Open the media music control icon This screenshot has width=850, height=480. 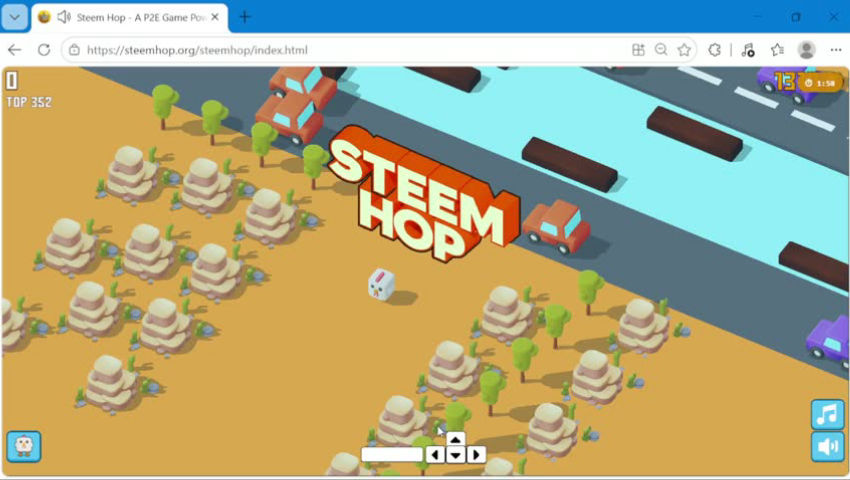tap(748, 50)
